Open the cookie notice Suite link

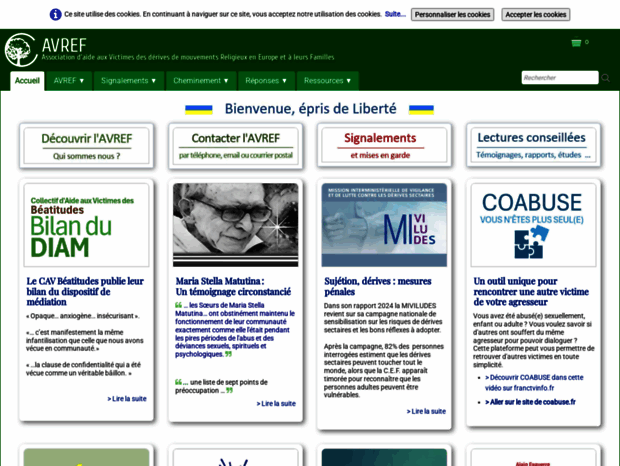coord(395,14)
